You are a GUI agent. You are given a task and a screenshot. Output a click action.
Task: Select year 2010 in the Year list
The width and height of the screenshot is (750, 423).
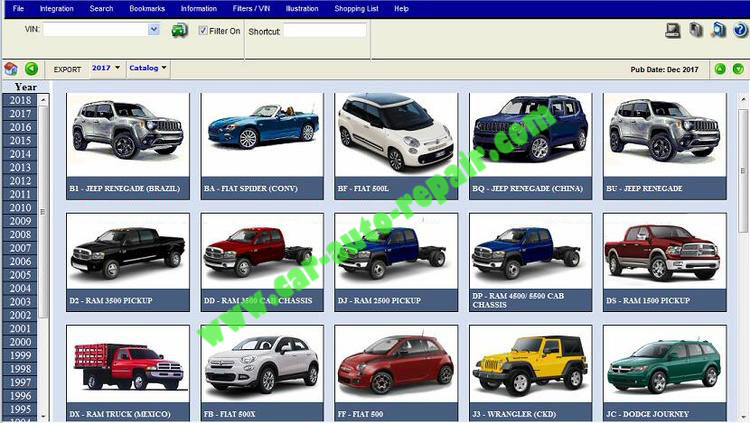click(20, 208)
